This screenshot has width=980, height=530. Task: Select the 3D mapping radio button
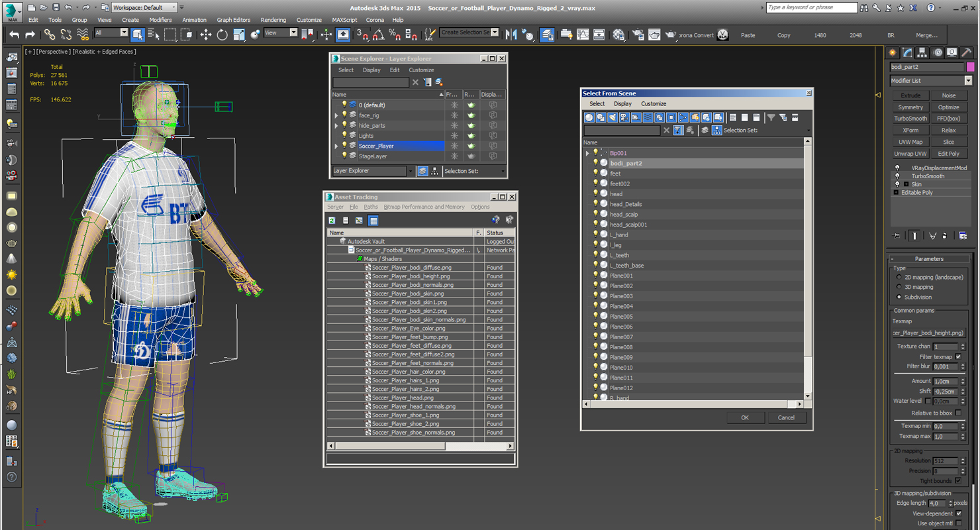[899, 287]
